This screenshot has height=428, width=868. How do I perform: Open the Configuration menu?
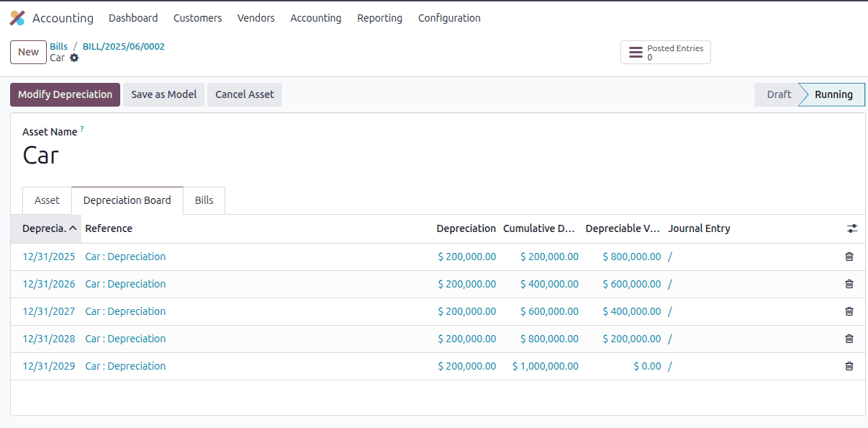coord(449,18)
